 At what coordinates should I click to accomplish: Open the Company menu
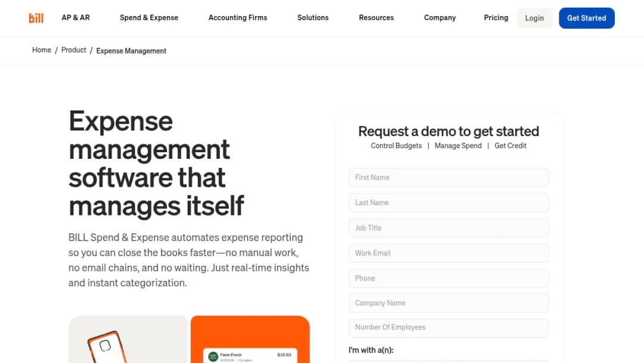(x=440, y=18)
